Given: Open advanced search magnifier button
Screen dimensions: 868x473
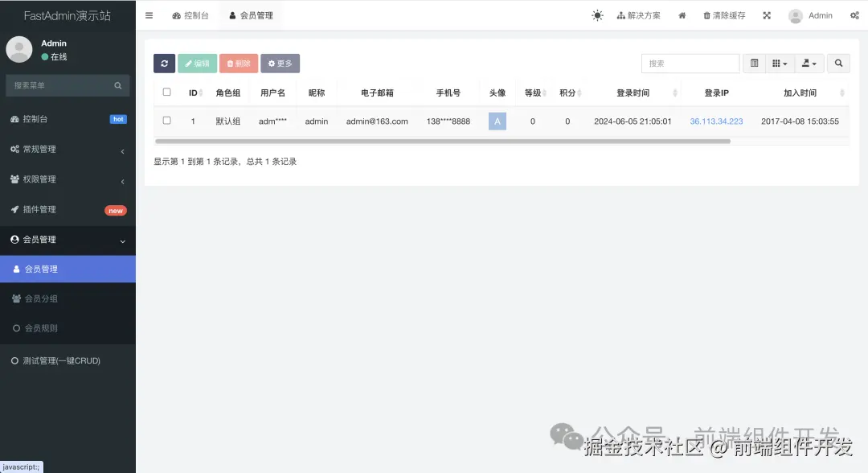Looking at the screenshot, I should [838, 63].
